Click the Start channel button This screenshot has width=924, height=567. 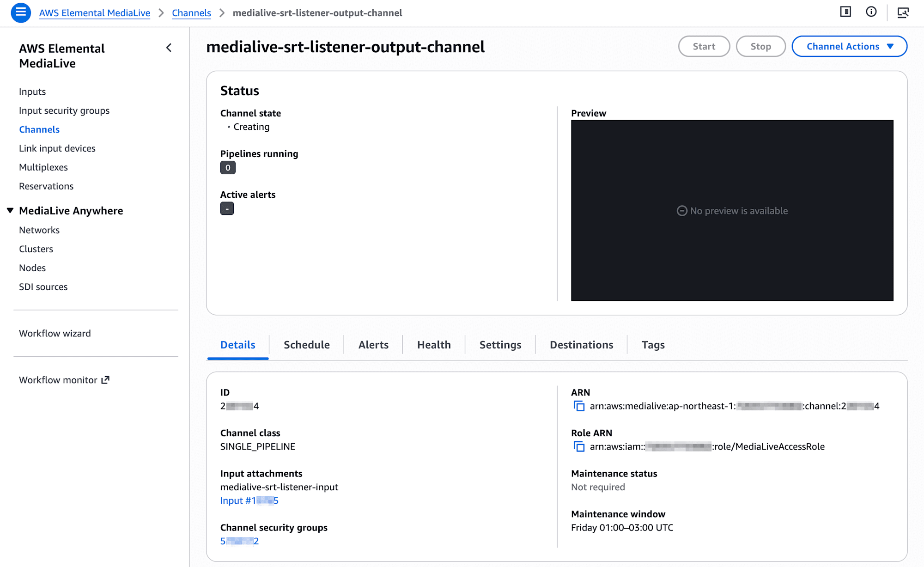(x=704, y=46)
